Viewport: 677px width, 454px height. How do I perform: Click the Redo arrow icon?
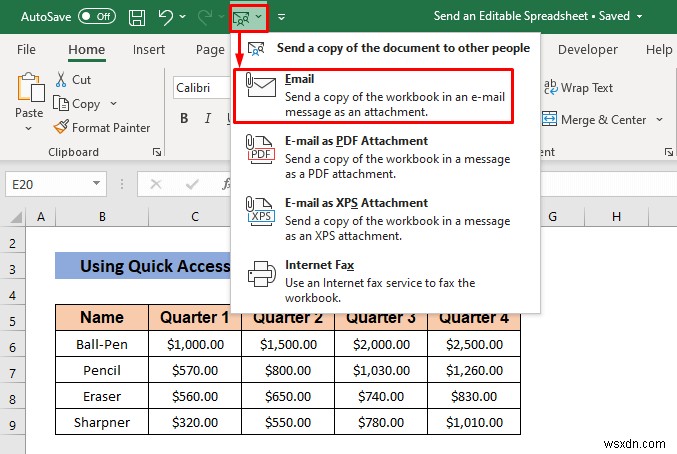click(205, 17)
